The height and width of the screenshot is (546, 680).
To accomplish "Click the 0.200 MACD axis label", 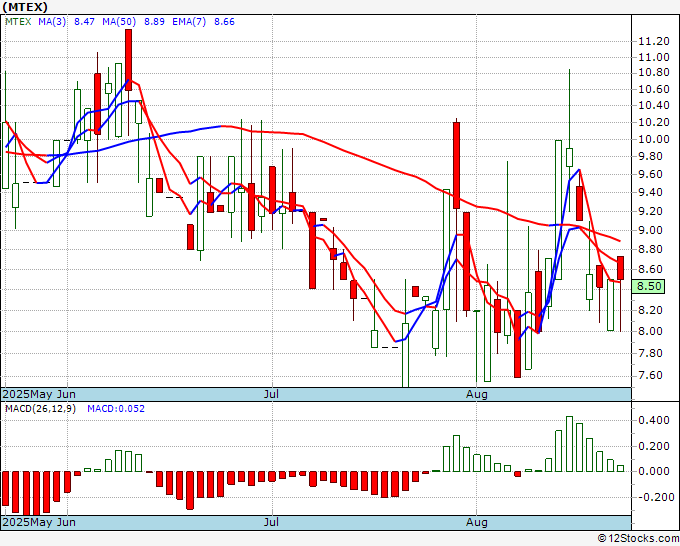I will click(654, 446).
